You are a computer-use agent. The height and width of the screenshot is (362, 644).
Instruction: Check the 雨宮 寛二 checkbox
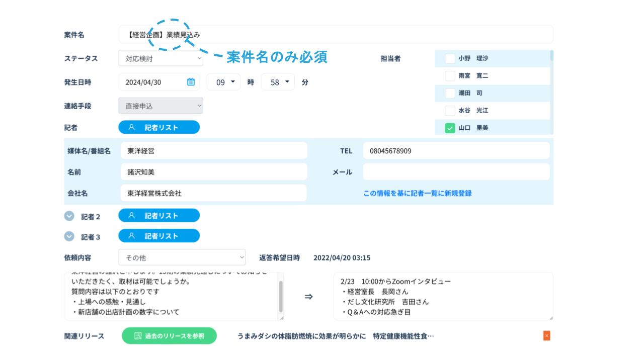coord(450,76)
